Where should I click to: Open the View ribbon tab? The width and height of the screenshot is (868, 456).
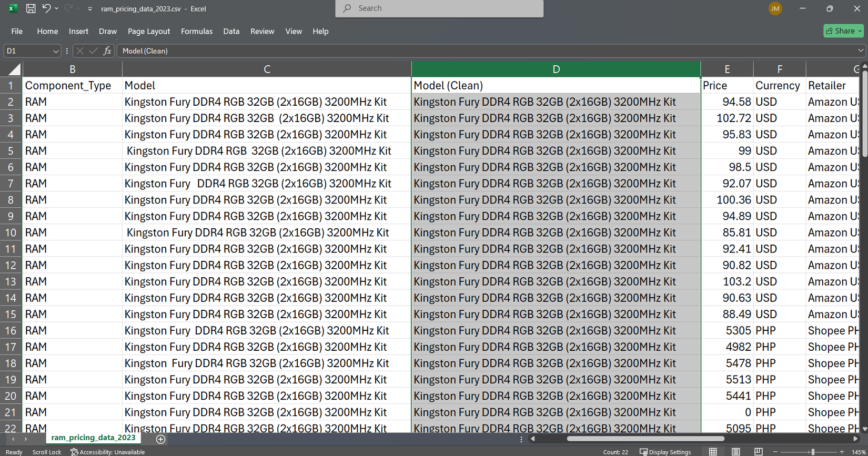click(294, 32)
